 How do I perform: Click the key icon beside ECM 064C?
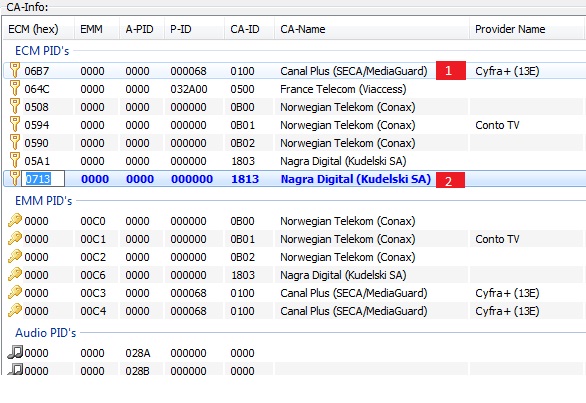coord(15,89)
